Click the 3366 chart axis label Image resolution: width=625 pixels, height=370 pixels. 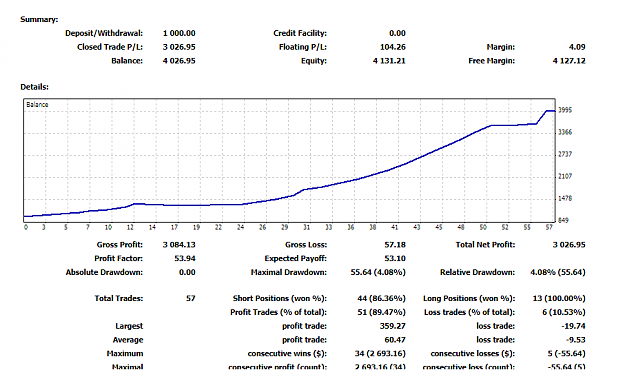point(565,132)
